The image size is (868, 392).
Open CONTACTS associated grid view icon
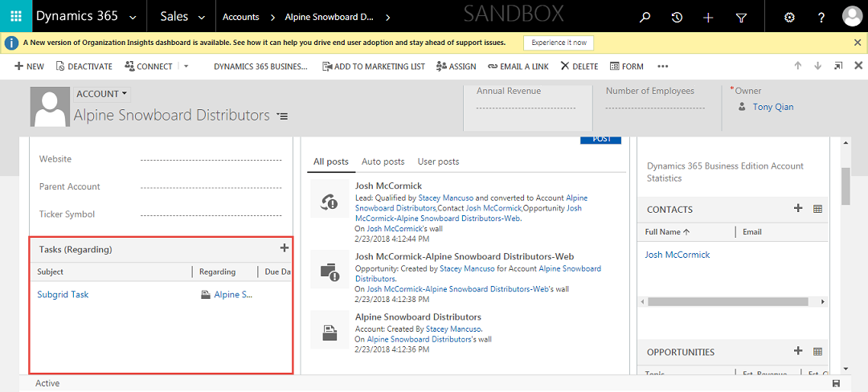point(817,209)
